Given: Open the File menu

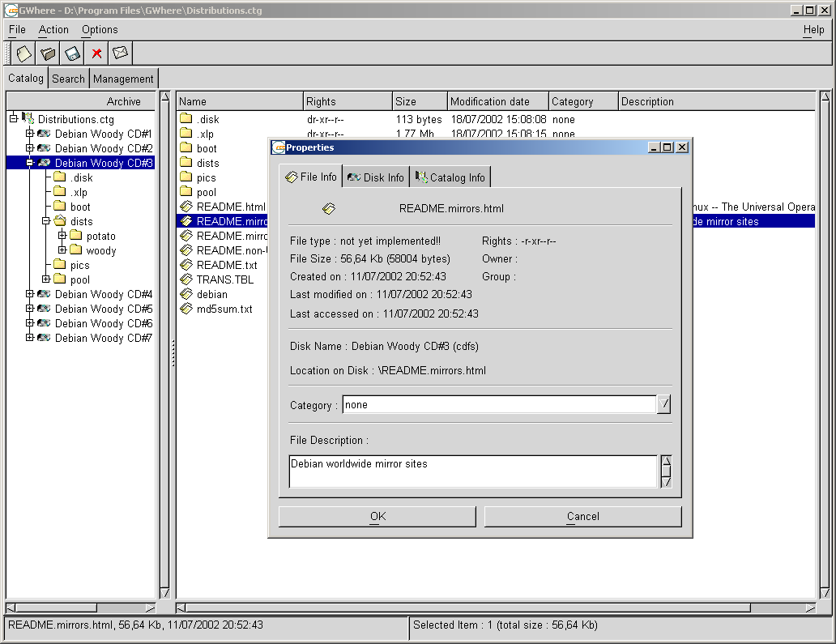Looking at the screenshot, I should pos(17,30).
